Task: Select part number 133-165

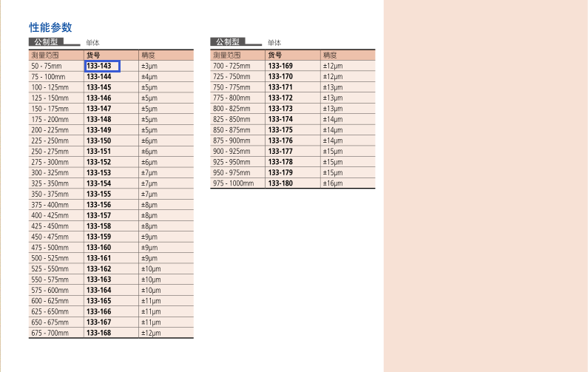Action: click(98, 301)
